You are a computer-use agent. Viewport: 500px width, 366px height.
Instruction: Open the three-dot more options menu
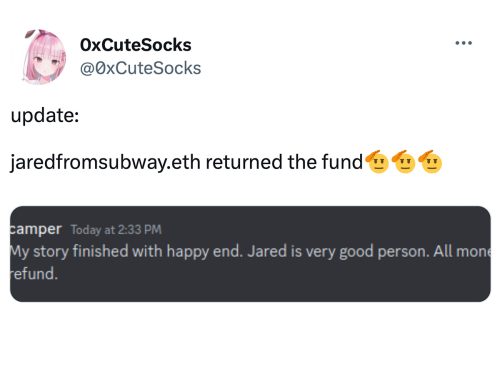[464, 43]
